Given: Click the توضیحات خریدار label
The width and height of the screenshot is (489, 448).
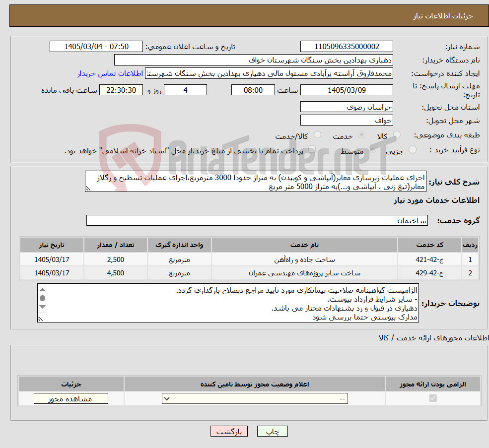Looking at the screenshot, I should point(450,303).
